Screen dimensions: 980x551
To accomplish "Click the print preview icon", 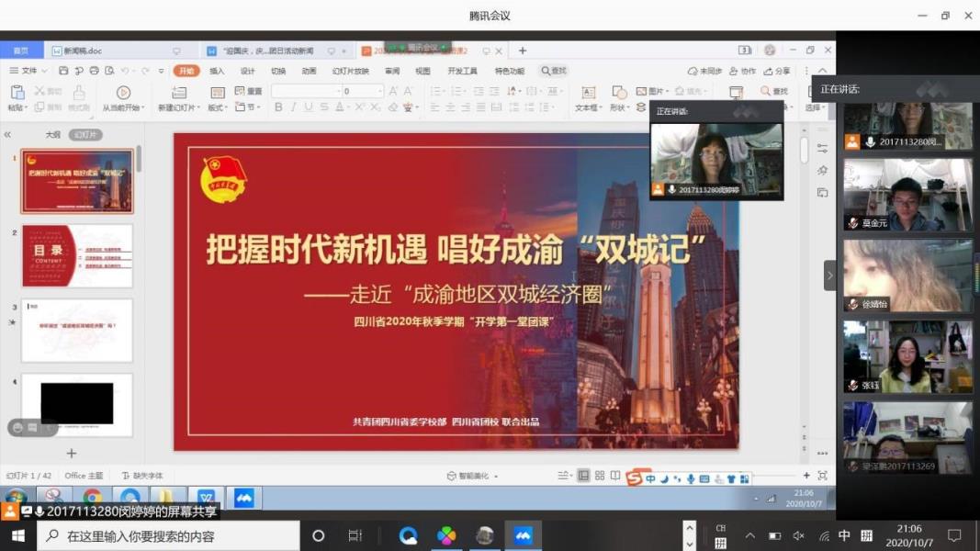I will coord(109,71).
